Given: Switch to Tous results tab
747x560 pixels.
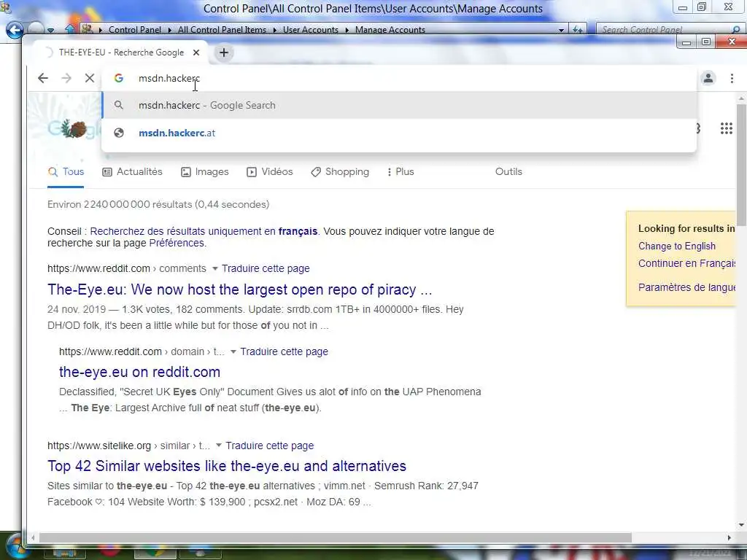Looking at the screenshot, I should tap(66, 172).
